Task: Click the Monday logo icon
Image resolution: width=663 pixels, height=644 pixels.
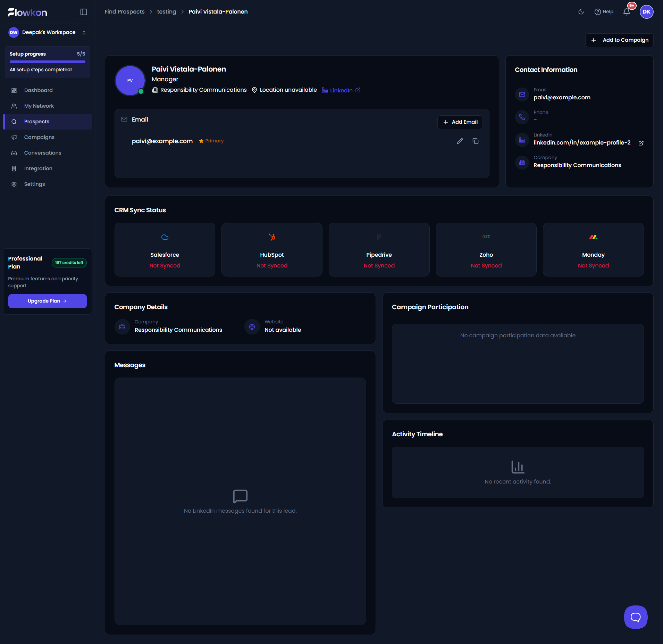Action: point(593,237)
